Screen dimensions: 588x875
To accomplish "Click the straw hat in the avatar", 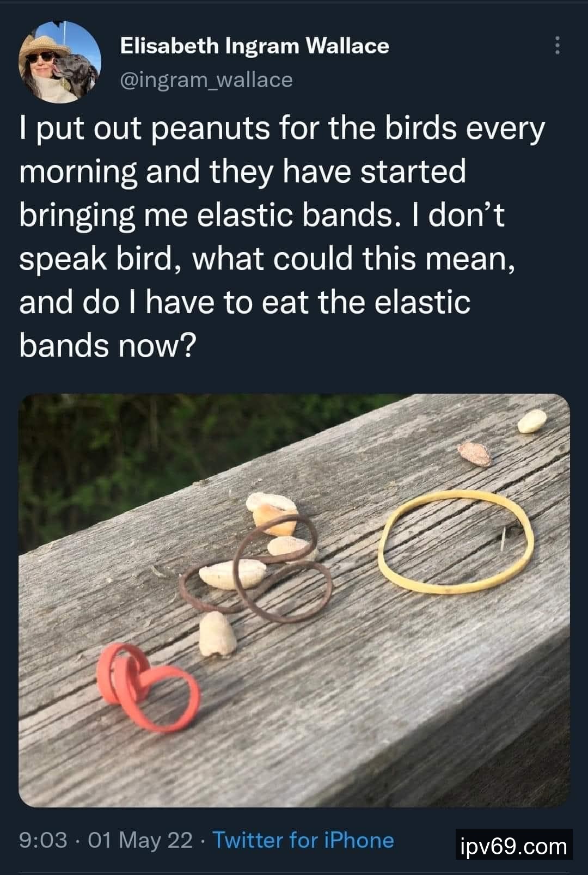I will pyautogui.click(x=43, y=45).
